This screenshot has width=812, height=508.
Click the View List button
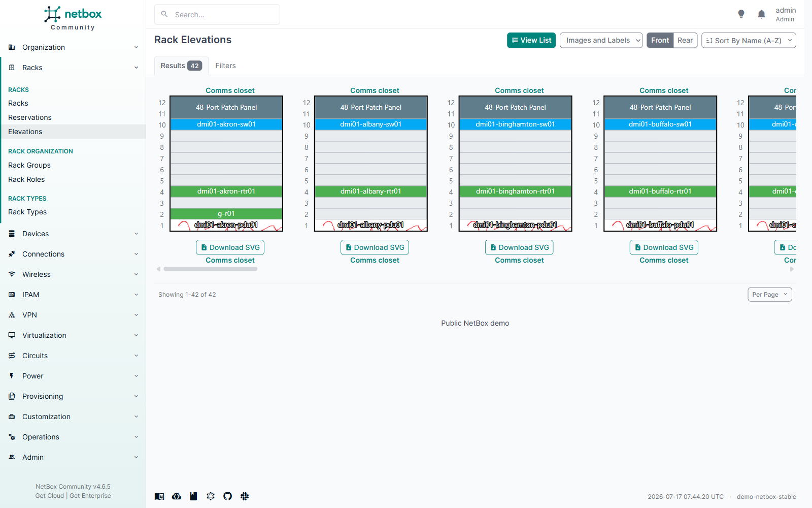531,40
